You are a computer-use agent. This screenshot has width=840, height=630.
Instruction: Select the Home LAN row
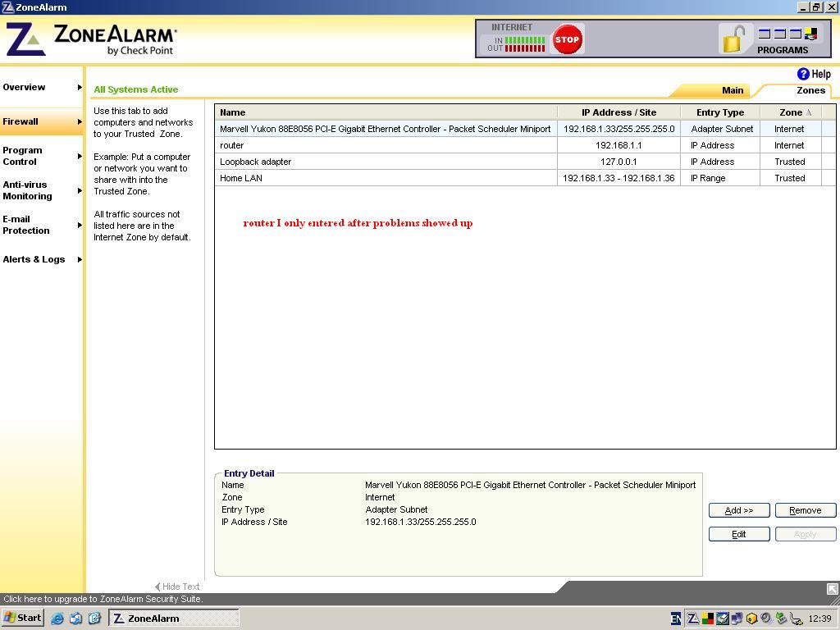525,178
